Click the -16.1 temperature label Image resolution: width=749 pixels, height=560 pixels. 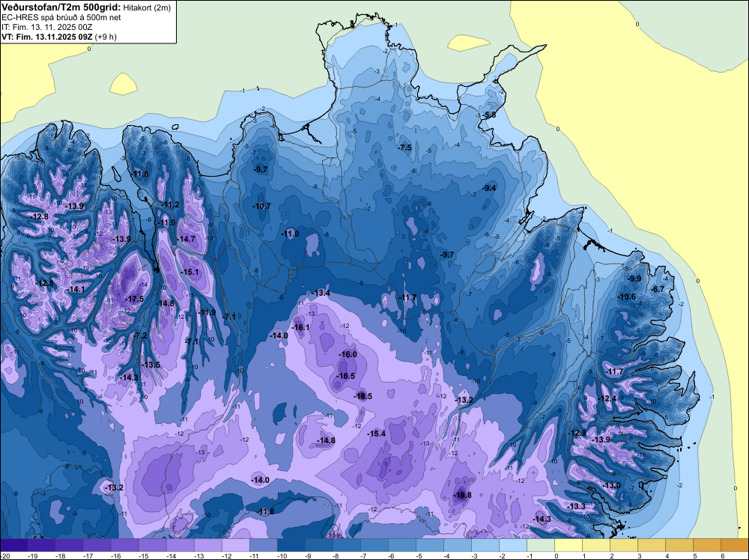click(x=300, y=327)
